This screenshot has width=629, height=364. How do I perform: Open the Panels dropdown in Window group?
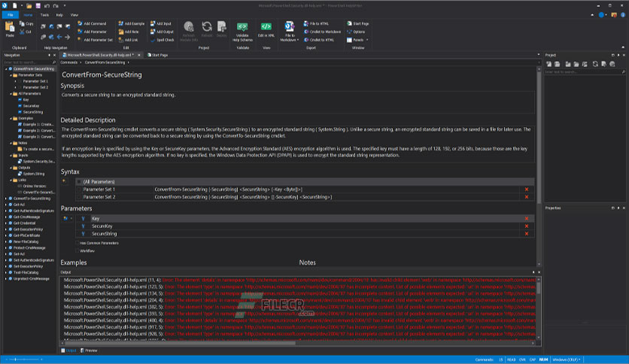click(357, 40)
